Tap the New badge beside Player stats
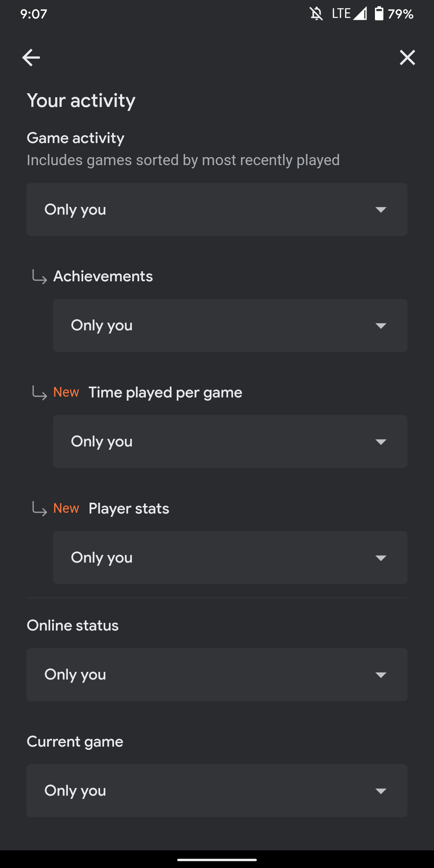 click(x=66, y=508)
